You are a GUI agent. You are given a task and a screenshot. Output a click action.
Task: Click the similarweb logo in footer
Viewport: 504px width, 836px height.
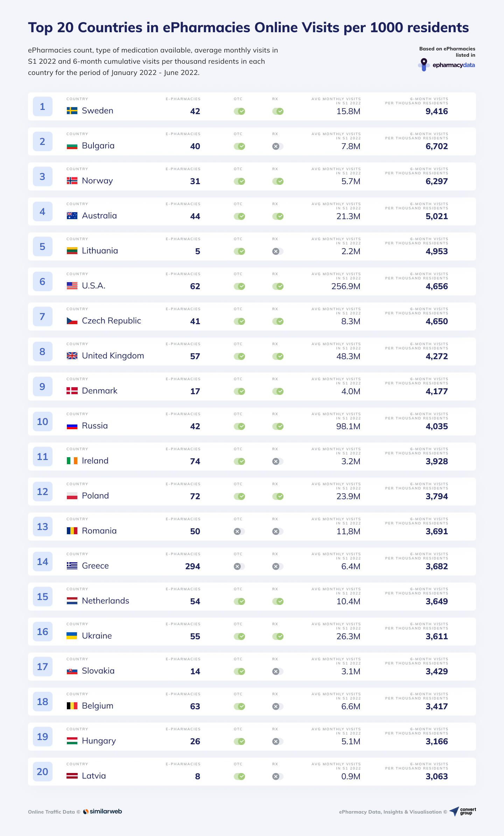103,811
